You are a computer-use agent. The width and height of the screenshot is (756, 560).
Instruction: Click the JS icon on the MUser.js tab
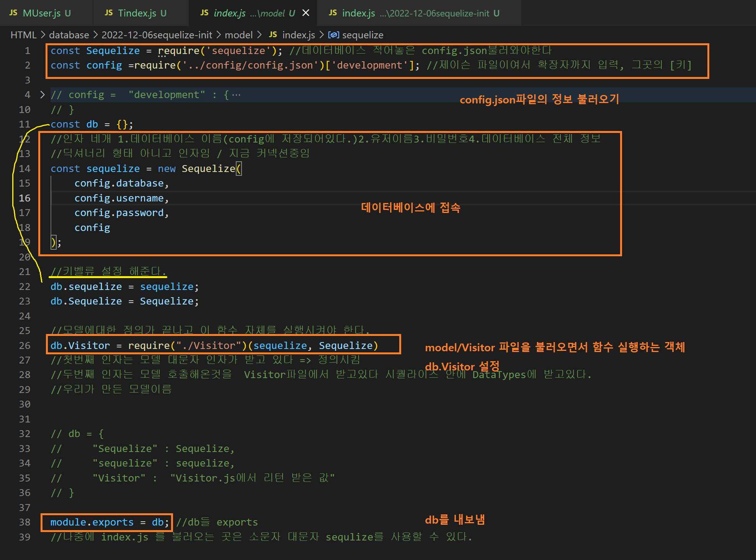(13, 13)
